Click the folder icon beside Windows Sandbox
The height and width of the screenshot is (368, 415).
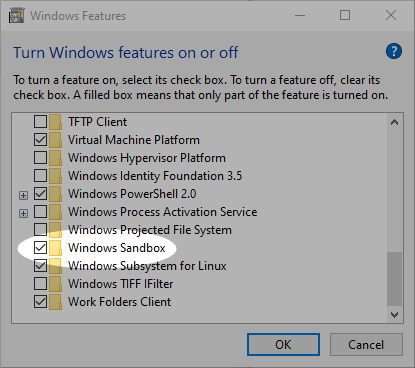pyautogui.click(x=55, y=248)
